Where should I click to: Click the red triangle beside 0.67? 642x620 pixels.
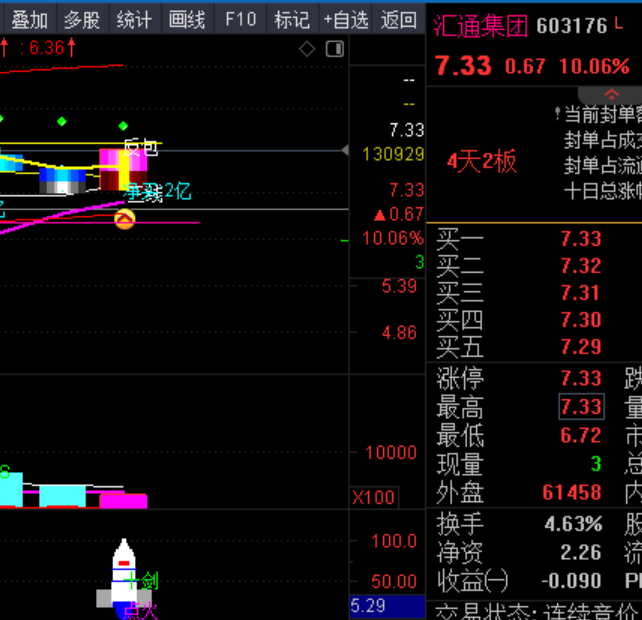point(380,215)
